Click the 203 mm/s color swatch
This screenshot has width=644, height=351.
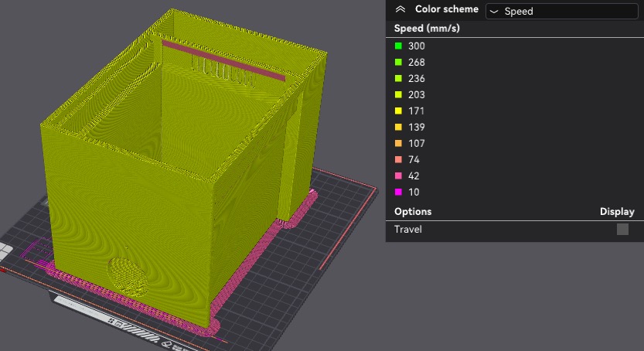[x=398, y=94]
